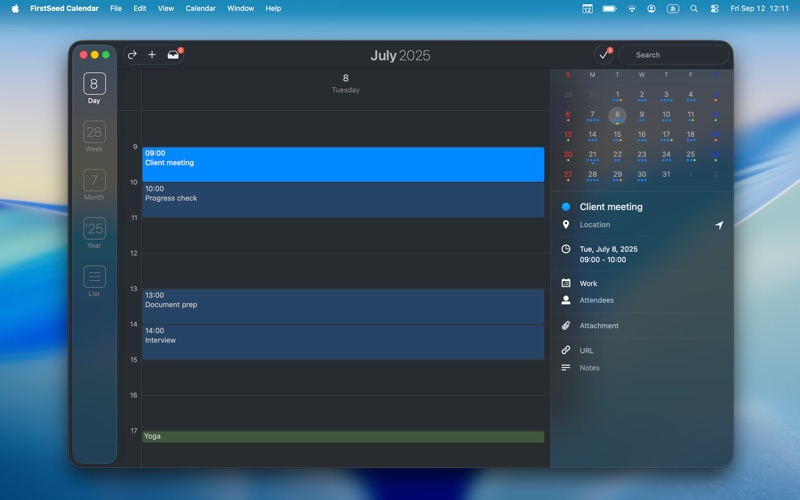Pick July 15 in the mini calendar
Image resolution: width=800 pixels, height=500 pixels.
click(x=617, y=135)
